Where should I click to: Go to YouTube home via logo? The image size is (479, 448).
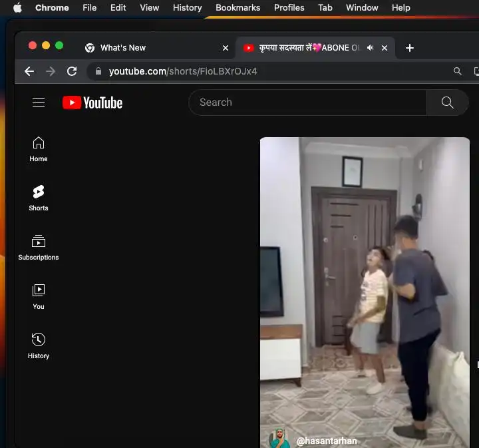coord(92,103)
